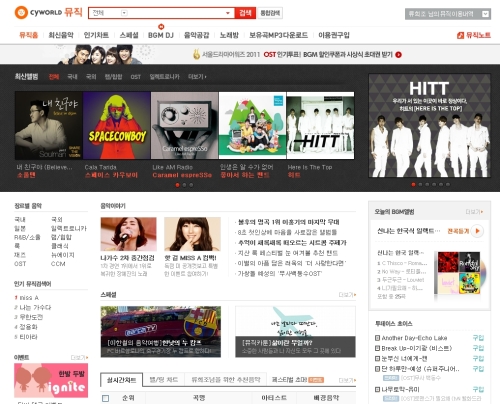Click the red 검색 search button
This screenshot has height=404, width=500.
245,13
